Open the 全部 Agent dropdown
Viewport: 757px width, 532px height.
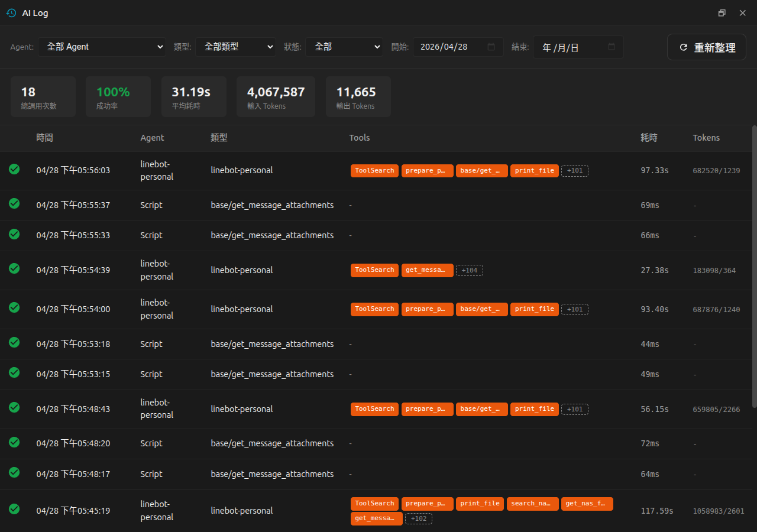(x=102, y=47)
